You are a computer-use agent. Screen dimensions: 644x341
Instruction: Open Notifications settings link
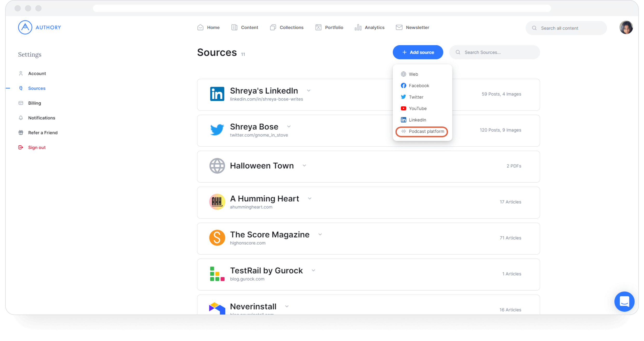coord(42,118)
